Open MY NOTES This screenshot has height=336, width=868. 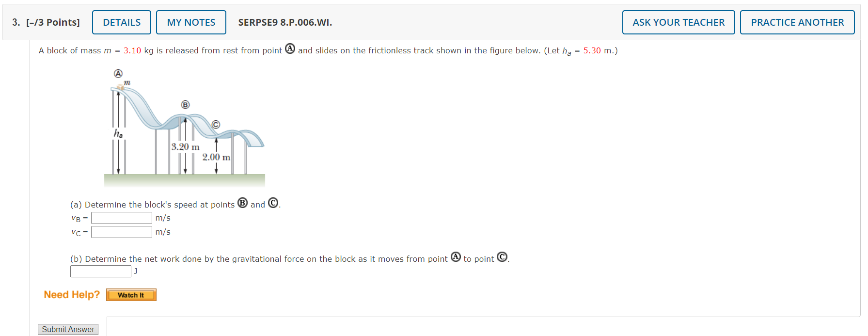tap(191, 22)
